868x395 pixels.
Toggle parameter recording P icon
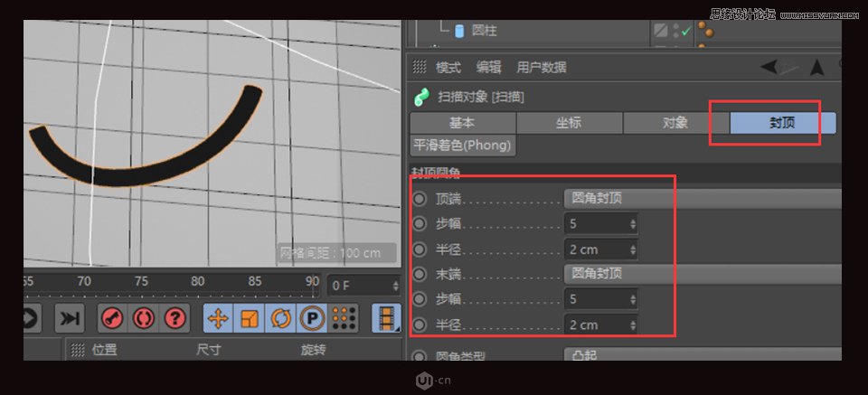click(313, 318)
